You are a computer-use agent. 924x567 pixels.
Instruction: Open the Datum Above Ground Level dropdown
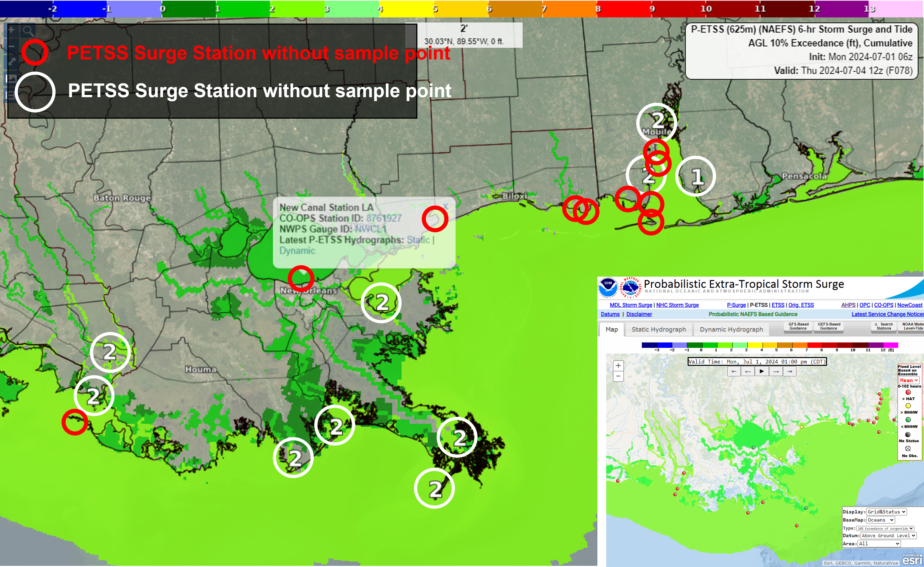(888, 536)
